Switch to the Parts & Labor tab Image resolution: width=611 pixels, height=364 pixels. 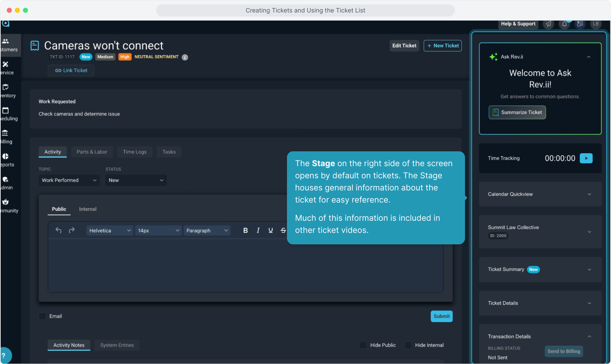pos(92,152)
